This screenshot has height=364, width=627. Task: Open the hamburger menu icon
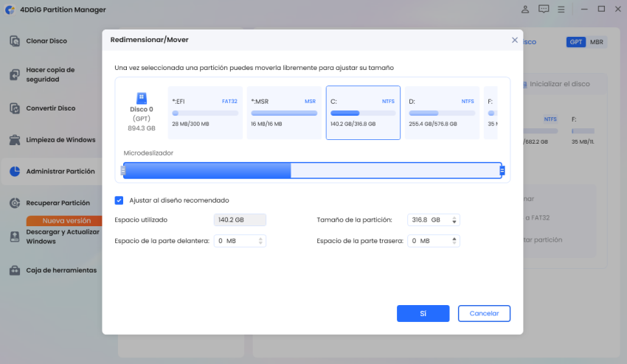point(561,9)
